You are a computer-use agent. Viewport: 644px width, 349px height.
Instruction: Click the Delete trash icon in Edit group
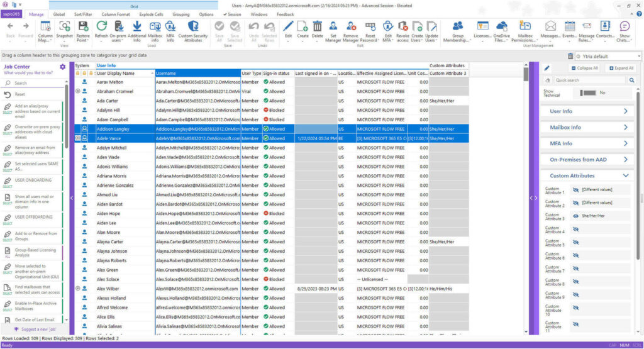tap(318, 26)
